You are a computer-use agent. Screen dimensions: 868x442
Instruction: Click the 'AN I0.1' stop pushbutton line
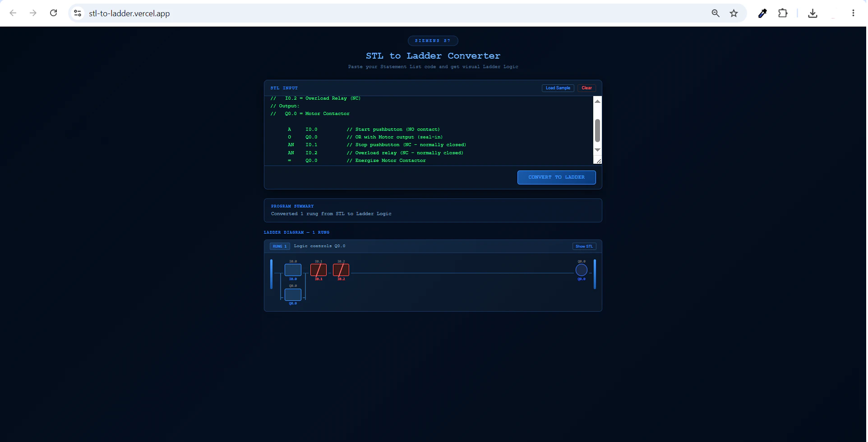pyautogui.click(x=377, y=145)
